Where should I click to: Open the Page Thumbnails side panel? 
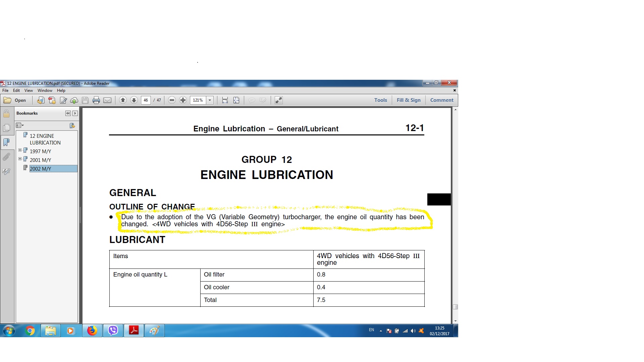pyautogui.click(x=6, y=128)
